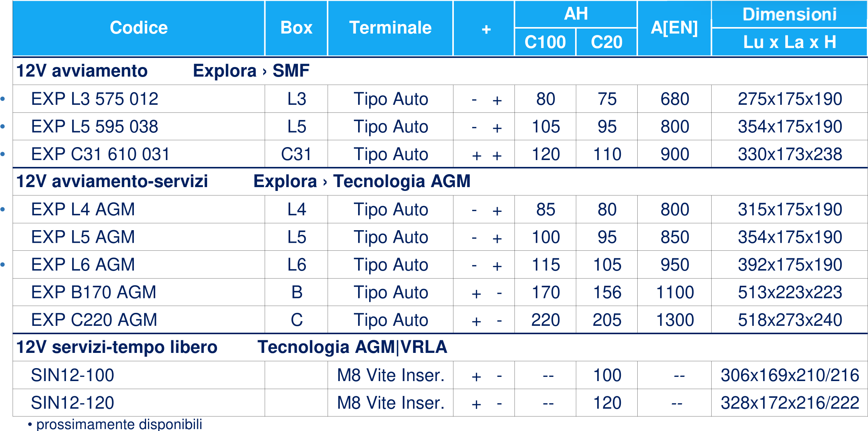Click the prossimamente disponibili footnote
This screenshot has width=868, height=431.
(x=115, y=424)
